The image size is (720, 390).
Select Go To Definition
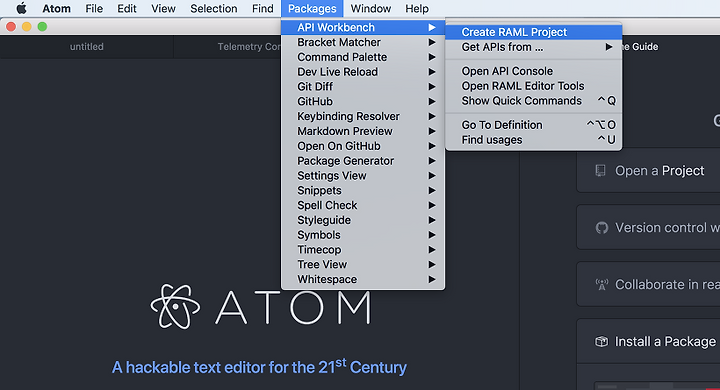tap(534, 125)
